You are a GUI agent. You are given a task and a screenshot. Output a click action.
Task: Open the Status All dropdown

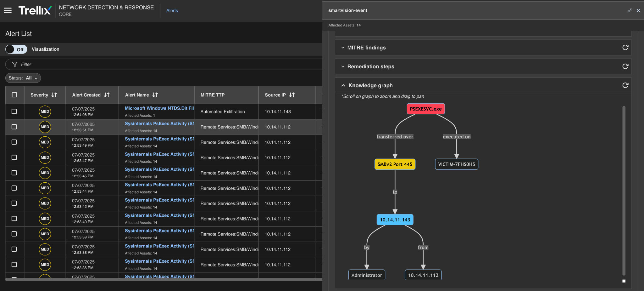[23, 78]
